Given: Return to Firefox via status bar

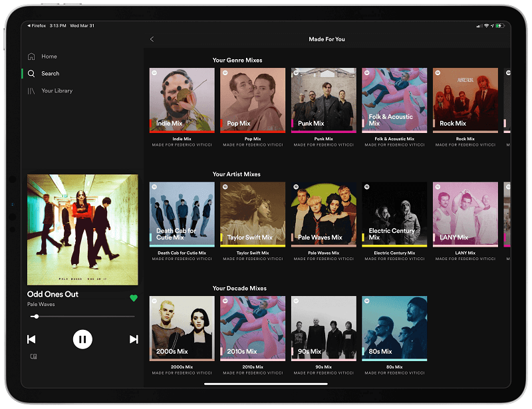Looking at the screenshot, I should click(37, 25).
